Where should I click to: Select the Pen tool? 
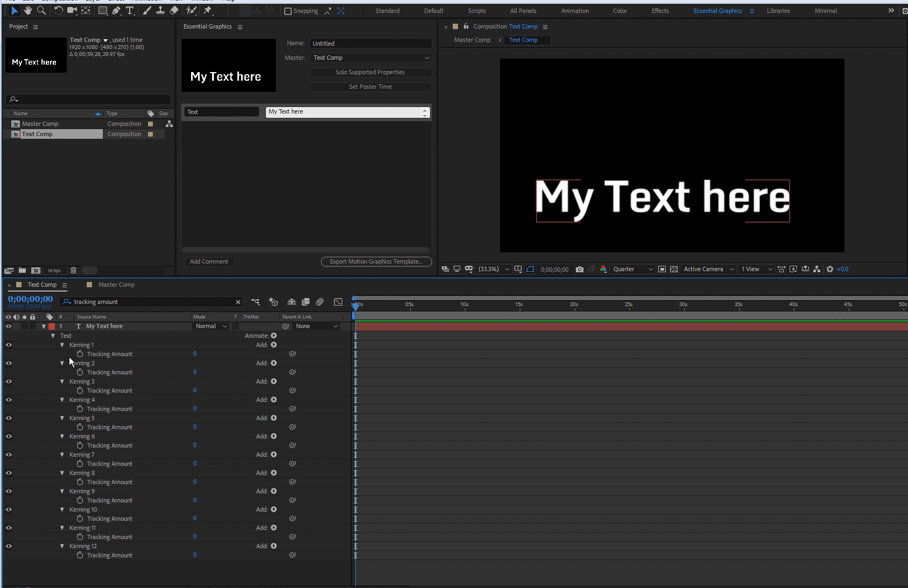click(116, 11)
